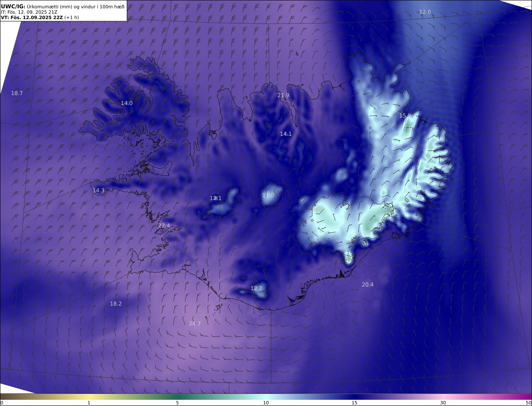Screen dimensions: 532x406
Task: Click the colorbar tick label 0
Action: click(x=2, y=403)
